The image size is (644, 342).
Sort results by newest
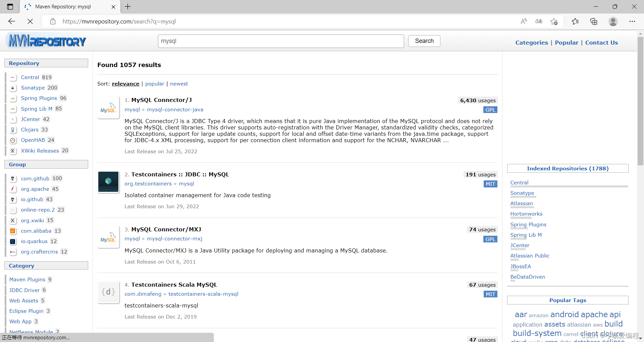(179, 84)
